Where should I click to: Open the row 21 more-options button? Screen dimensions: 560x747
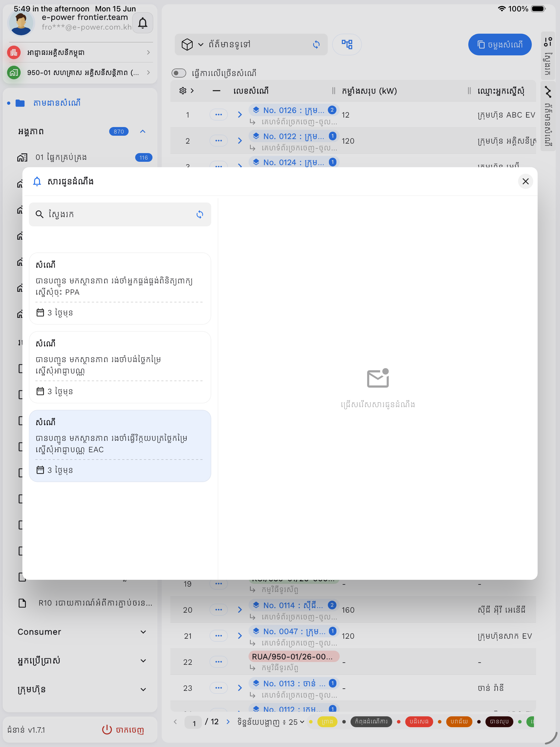(218, 636)
